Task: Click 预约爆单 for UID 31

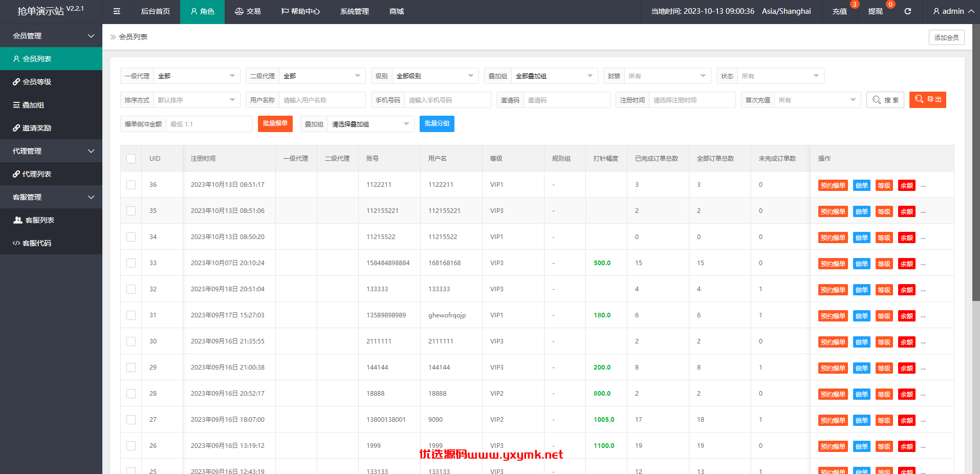Action: coord(833,316)
